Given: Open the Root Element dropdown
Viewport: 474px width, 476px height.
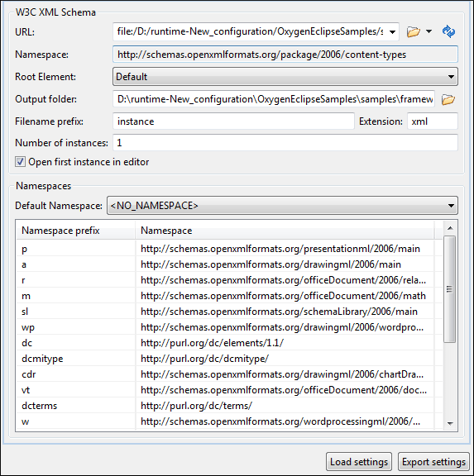Looking at the screenshot, I should (285, 77).
